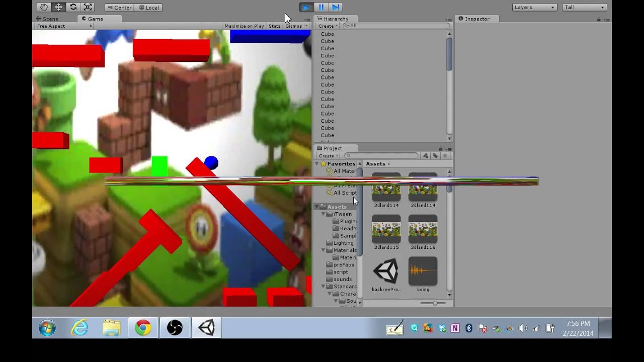The height and width of the screenshot is (362, 644).
Task: Select the script folder
Action: click(x=337, y=272)
